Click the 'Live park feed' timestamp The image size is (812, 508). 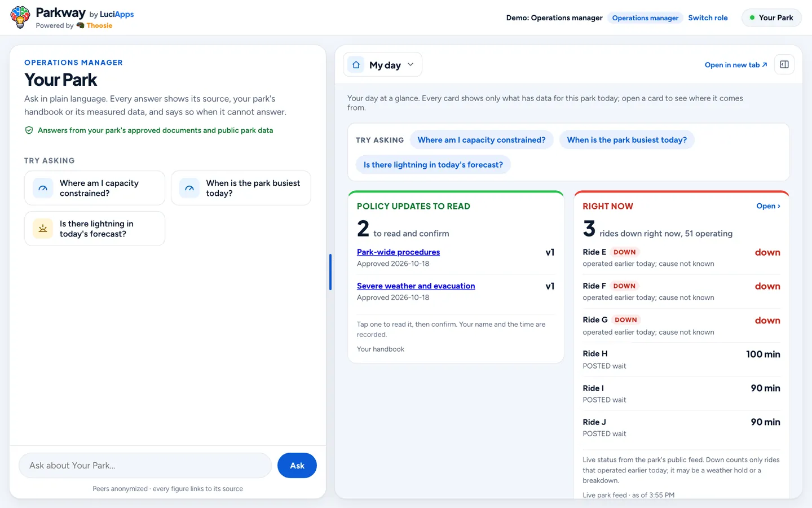point(628,495)
